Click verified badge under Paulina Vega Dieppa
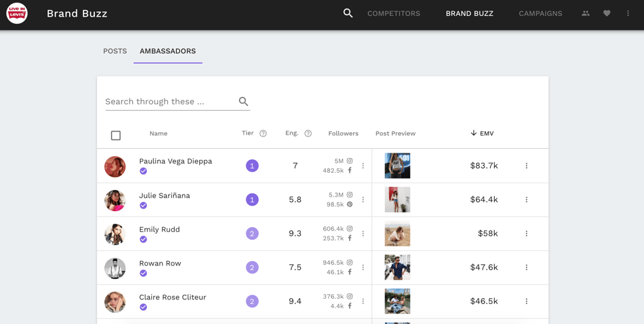644x324 pixels. click(143, 171)
